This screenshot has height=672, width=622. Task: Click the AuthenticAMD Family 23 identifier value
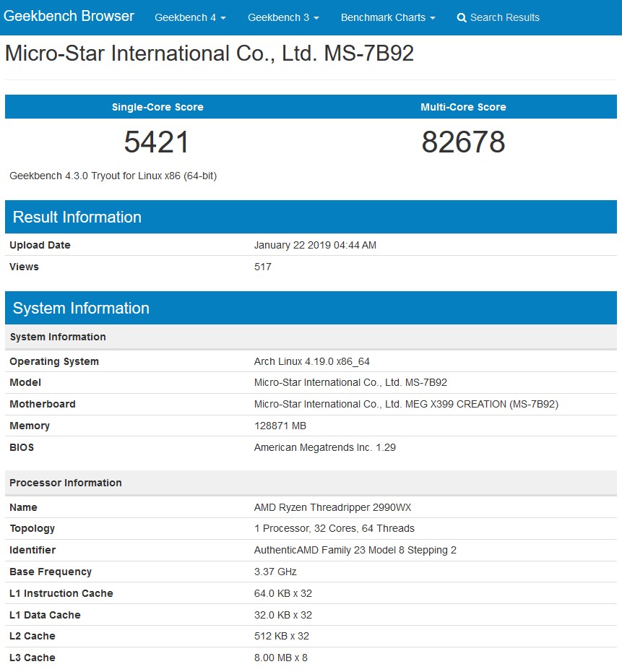point(355,550)
